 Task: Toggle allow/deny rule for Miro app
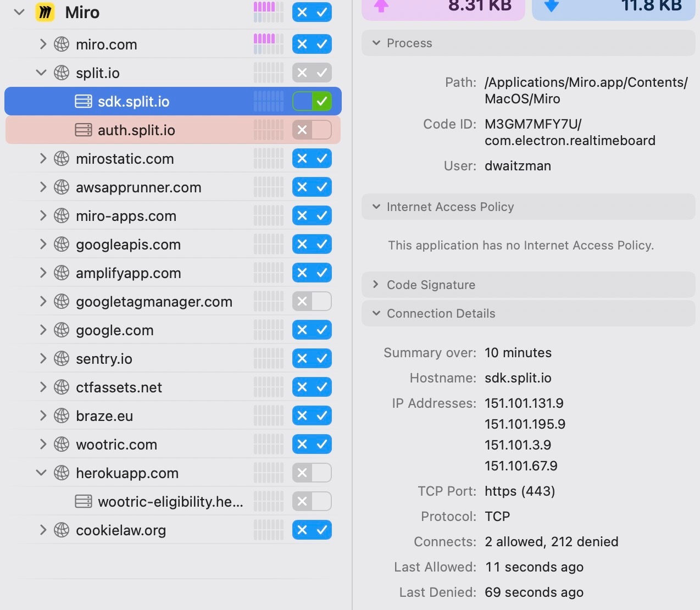click(x=312, y=12)
